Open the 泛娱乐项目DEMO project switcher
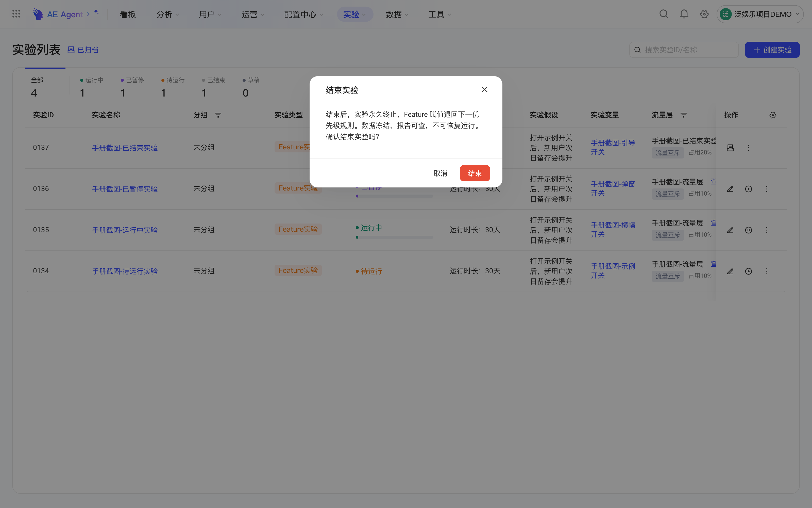 760,14
